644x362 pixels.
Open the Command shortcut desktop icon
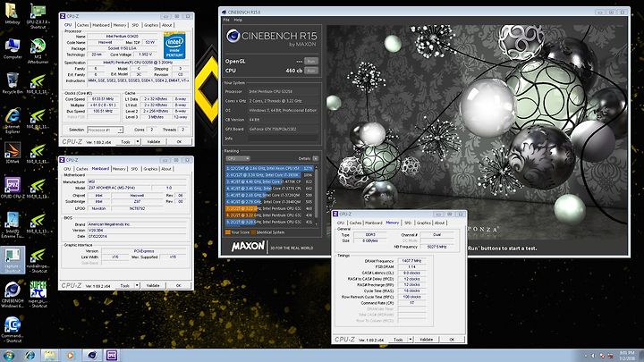pos(13,329)
